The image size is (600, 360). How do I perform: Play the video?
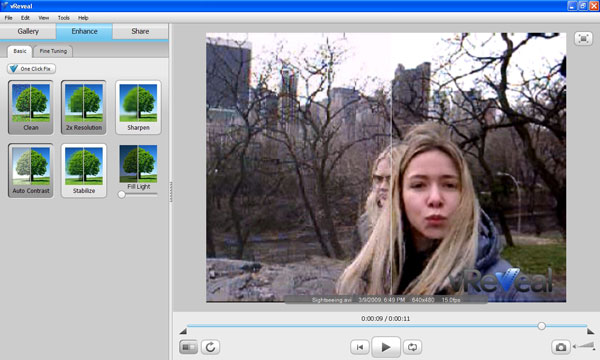pos(386,347)
